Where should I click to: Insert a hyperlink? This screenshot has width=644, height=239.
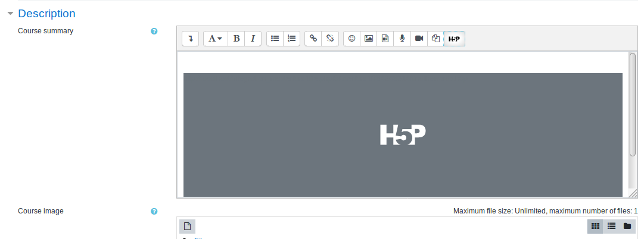[x=313, y=39]
